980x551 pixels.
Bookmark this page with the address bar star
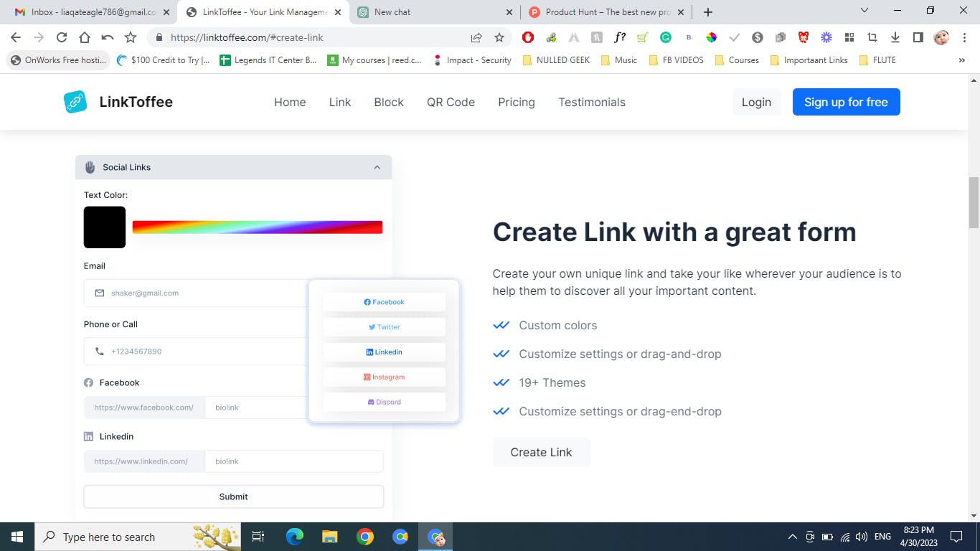499,37
